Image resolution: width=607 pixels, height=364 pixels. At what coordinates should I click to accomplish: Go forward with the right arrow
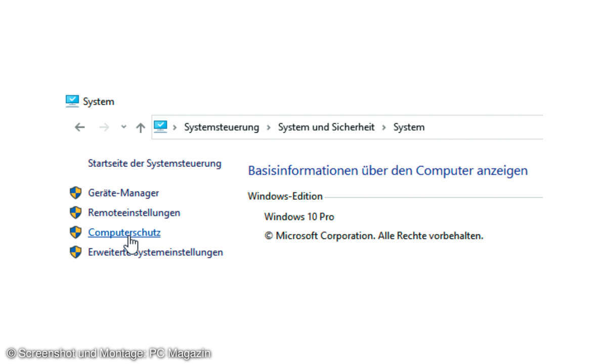(104, 127)
